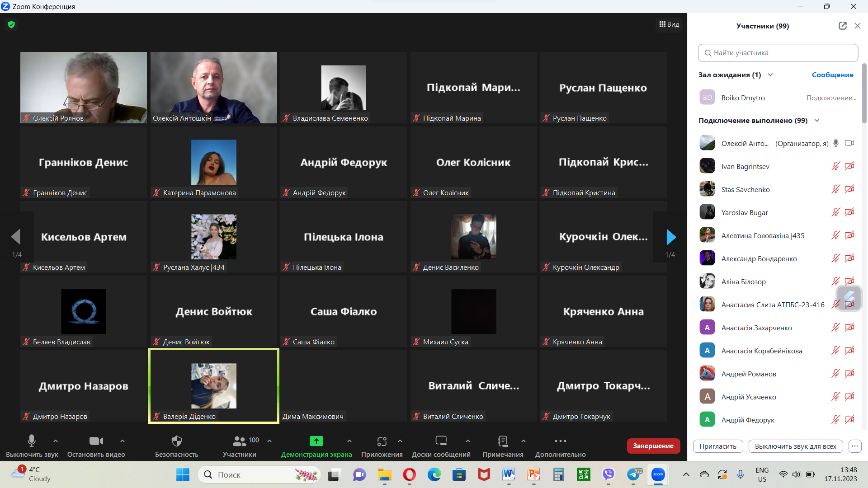Toggle the Participants panel button
868x488 pixels.
click(x=240, y=441)
